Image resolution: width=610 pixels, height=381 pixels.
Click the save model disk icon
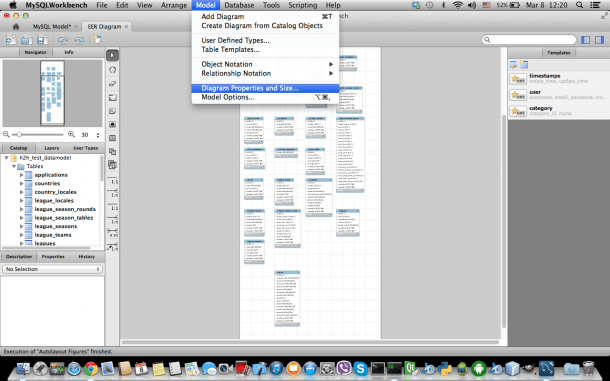pos(42,40)
